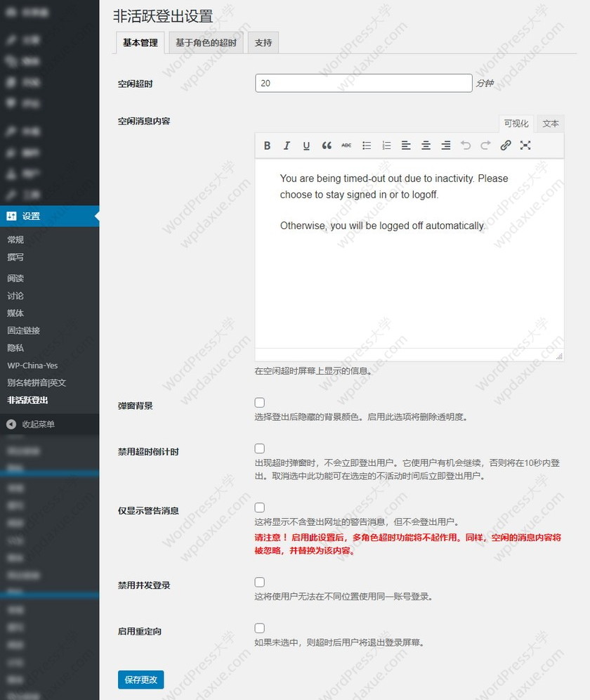
Task: Check the 启用重定向 checkbox
Action: point(260,628)
